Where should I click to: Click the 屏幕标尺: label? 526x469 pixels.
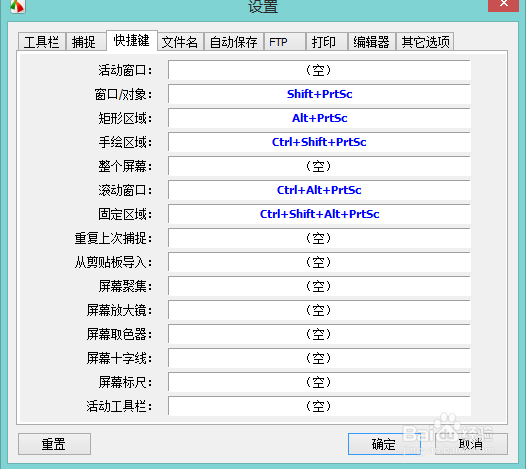125,382
